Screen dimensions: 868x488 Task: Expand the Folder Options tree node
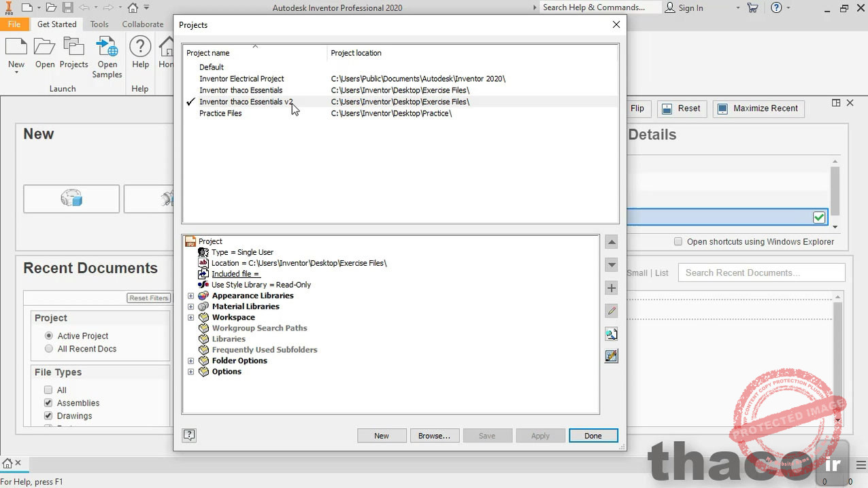pos(190,361)
